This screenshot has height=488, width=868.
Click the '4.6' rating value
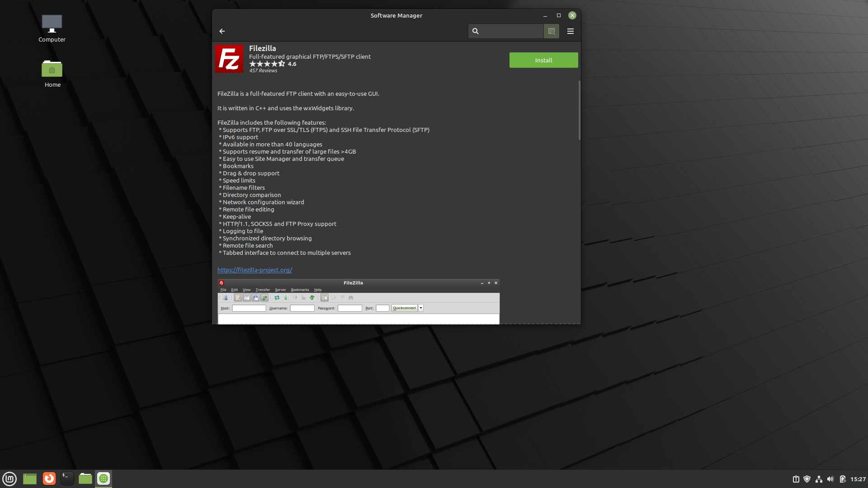click(x=292, y=64)
